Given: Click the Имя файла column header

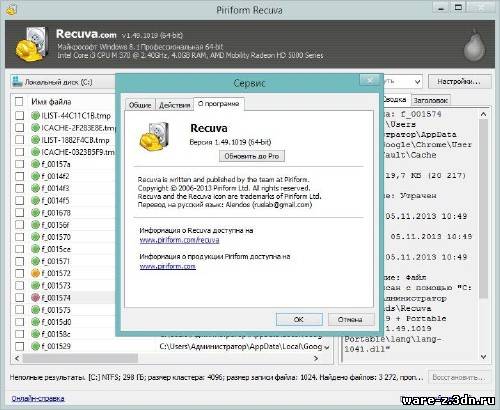Looking at the screenshot, I should (x=51, y=101).
